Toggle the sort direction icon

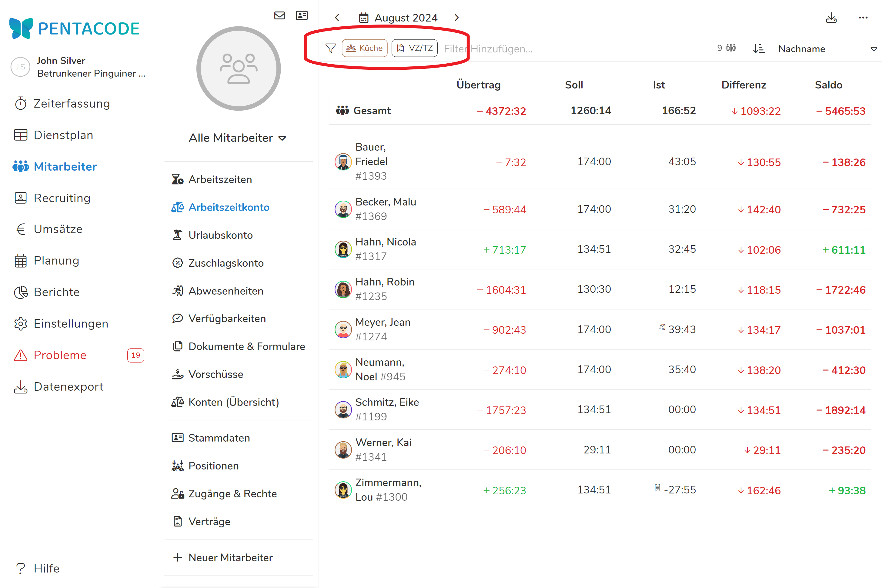[x=759, y=49]
